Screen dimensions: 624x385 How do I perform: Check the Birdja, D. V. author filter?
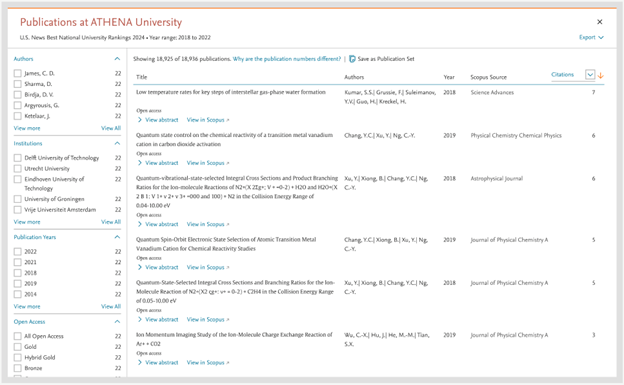tap(18, 95)
